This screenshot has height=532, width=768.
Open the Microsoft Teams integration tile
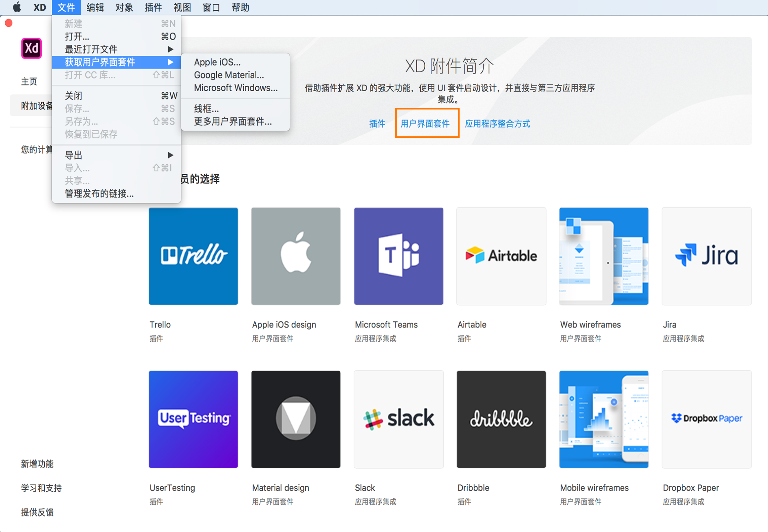click(398, 256)
